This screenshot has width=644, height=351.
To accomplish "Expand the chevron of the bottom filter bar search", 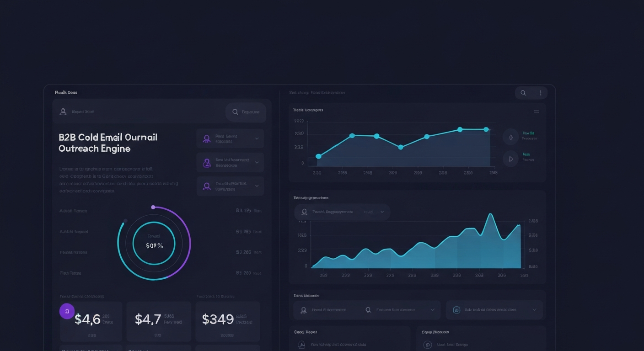I will tap(432, 310).
